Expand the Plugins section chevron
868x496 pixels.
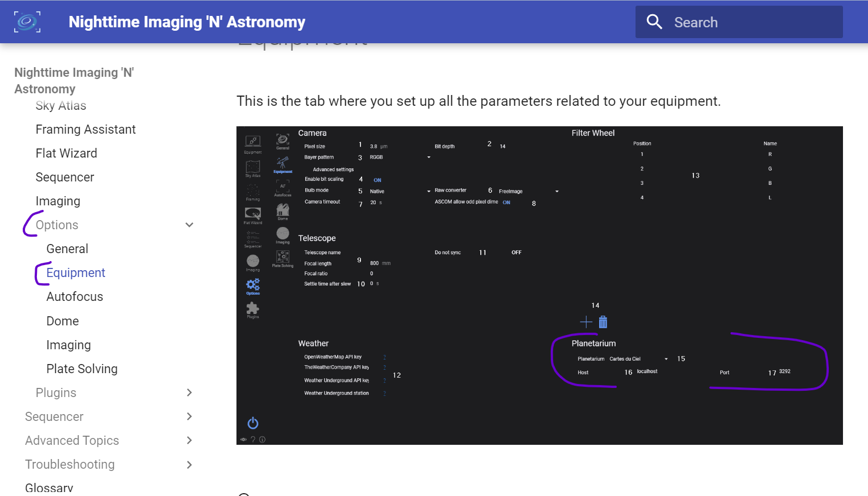[189, 393]
